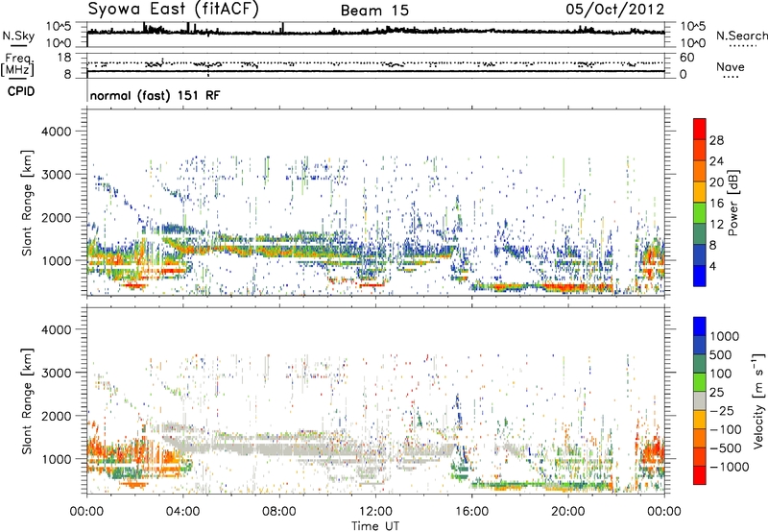Viewport: 768px width, 532px height.
Task: Click the velocity panel 'Slant Range [km]' label
Action: (27, 401)
